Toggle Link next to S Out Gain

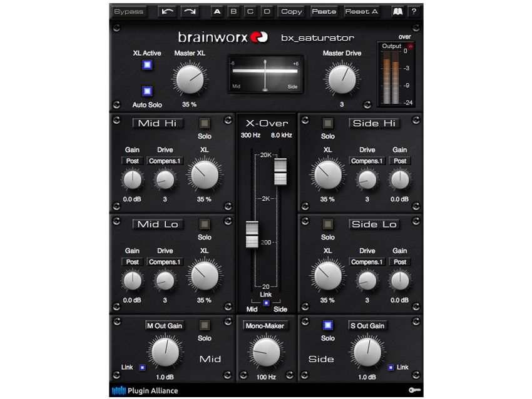point(391,368)
